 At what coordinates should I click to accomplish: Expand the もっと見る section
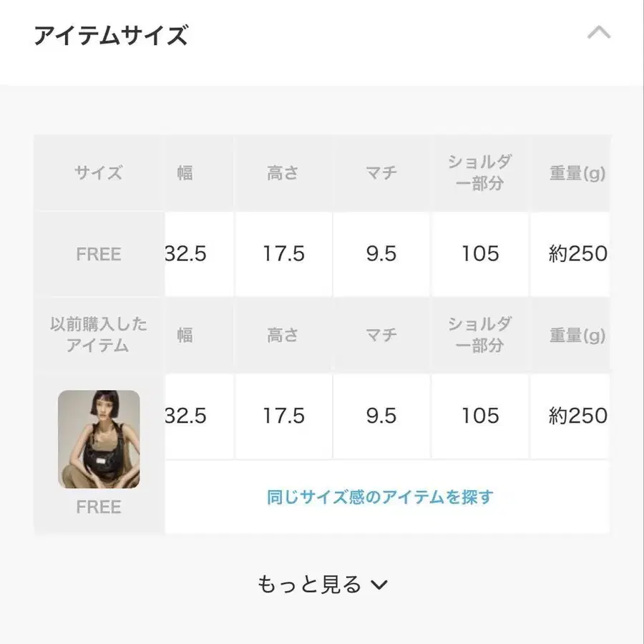(323, 585)
